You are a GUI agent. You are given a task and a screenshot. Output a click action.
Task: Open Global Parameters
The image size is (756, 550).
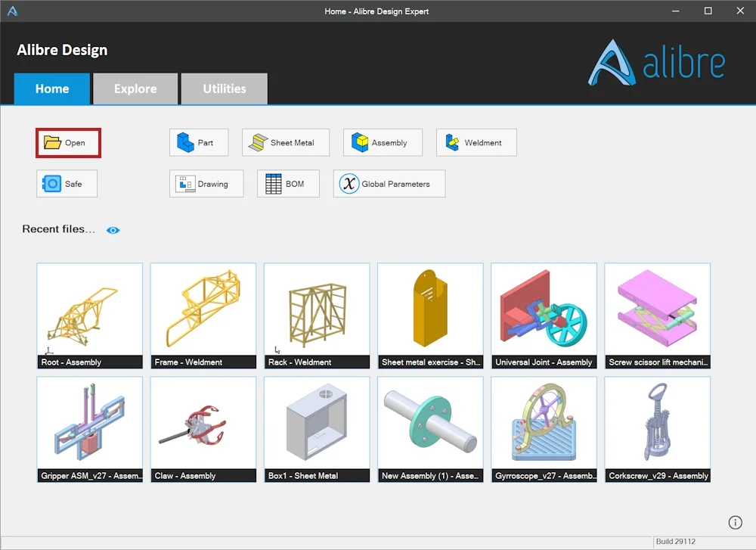tap(389, 183)
